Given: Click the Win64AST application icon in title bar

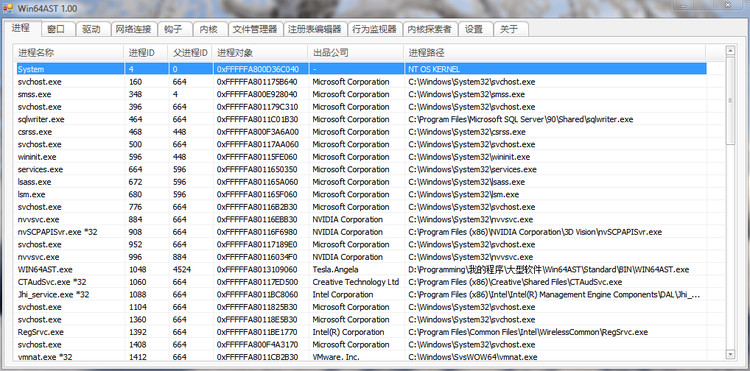Looking at the screenshot, I should pyautogui.click(x=8, y=8).
